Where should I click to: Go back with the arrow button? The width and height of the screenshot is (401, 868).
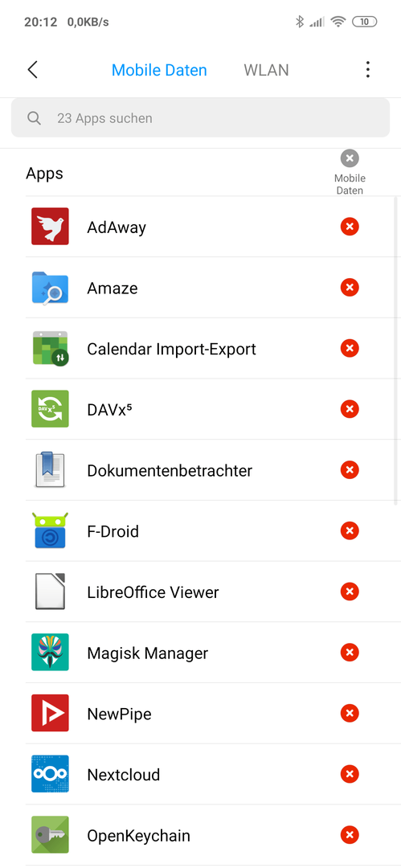[x=33, y=70]
